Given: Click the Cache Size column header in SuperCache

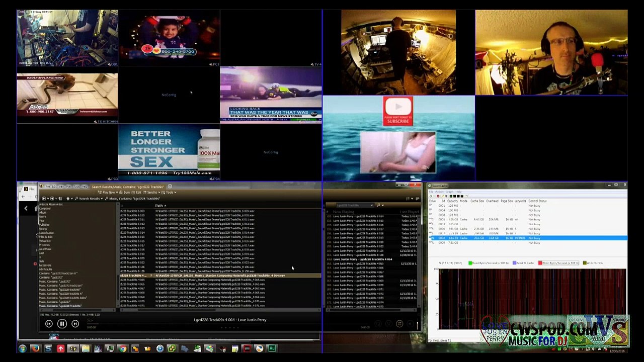Looking at the screenshot, I should point(477,201).
